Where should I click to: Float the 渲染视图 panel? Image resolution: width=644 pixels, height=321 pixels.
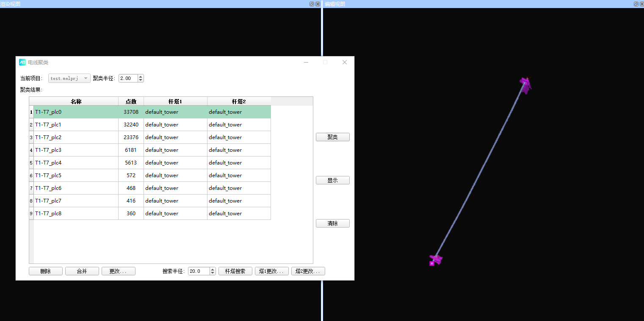tap(312, 4)
